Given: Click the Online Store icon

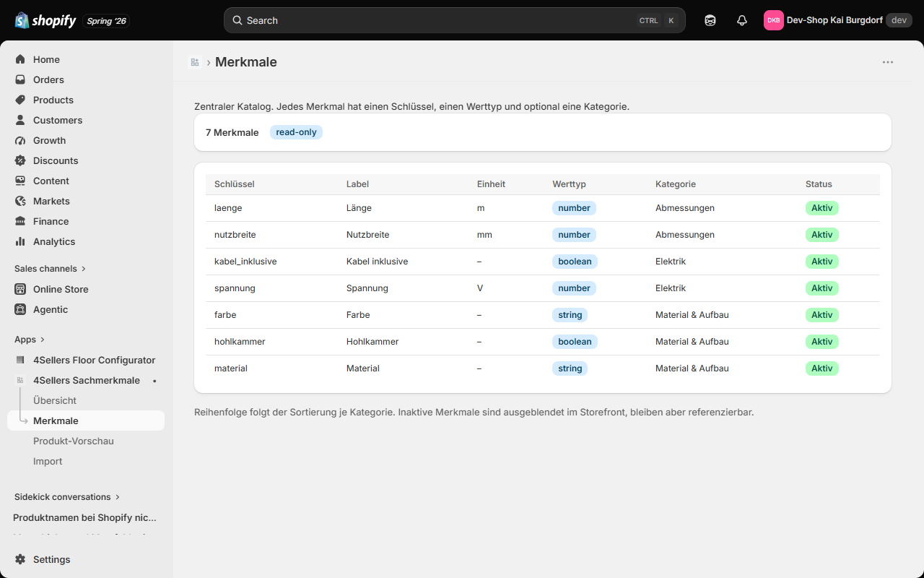Looking at the screenshot, I should 20,289.
